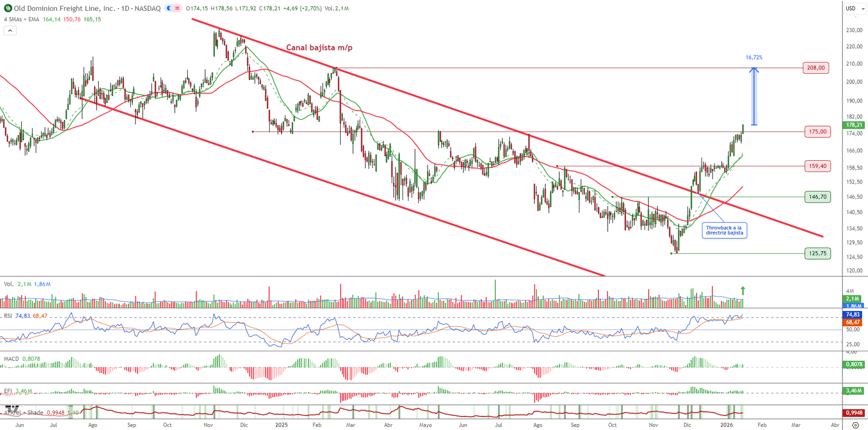
Task: Open chart settings gear in bottom-right corner
Action: [x=856, y=425]
